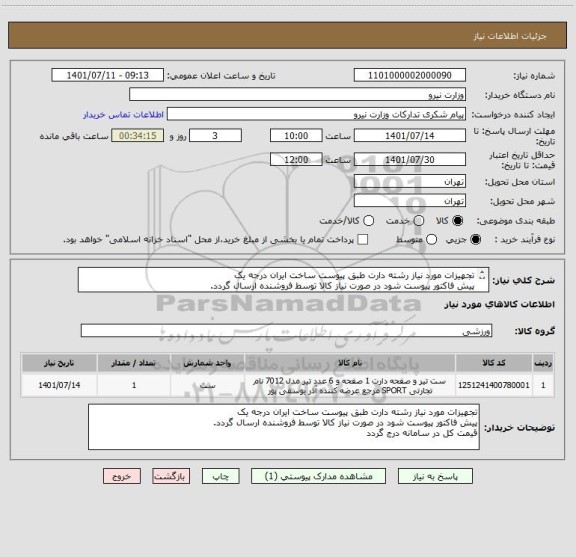Click the جزئیات اطلاعات نیاز header title
Image resolution: width=576 pixels, height=557 pixels.
(510, 36)
